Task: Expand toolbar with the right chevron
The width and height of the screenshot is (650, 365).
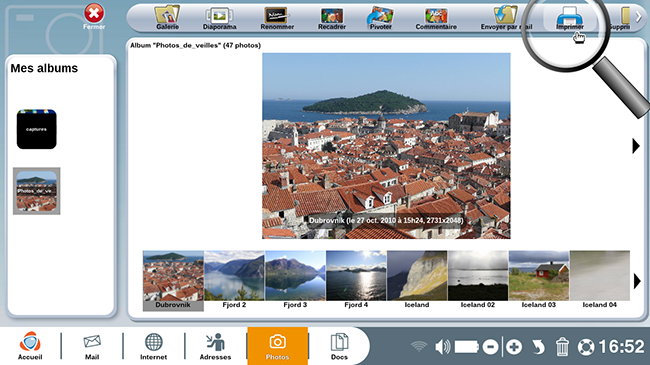Action: point(638,17)
